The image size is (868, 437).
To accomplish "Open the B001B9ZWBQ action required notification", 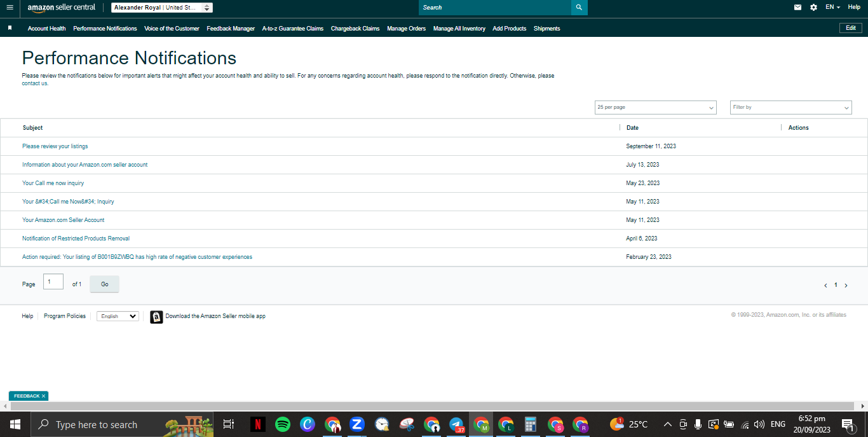I will pyautogui.click(x=137, y=257).
